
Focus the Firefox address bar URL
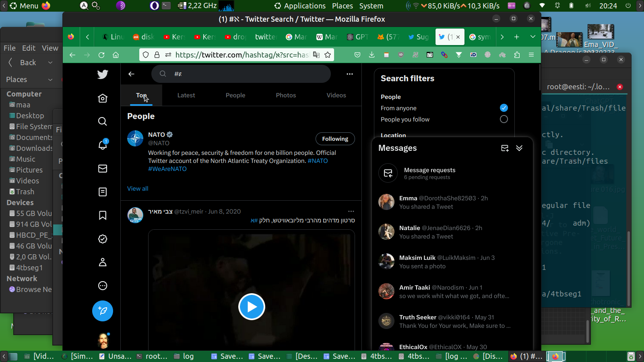pyautogui.click(x=242, y=55)
